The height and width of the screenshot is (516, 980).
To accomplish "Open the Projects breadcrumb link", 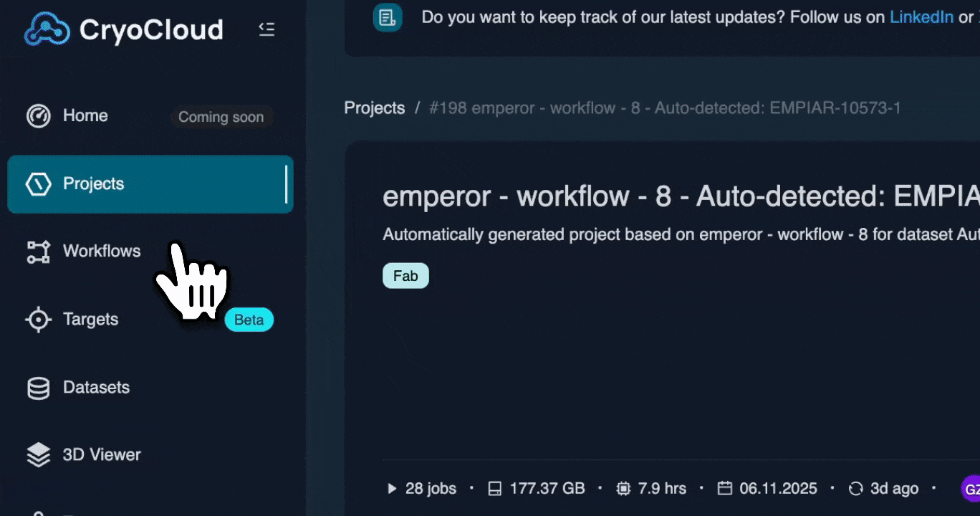I will [374, 107].
